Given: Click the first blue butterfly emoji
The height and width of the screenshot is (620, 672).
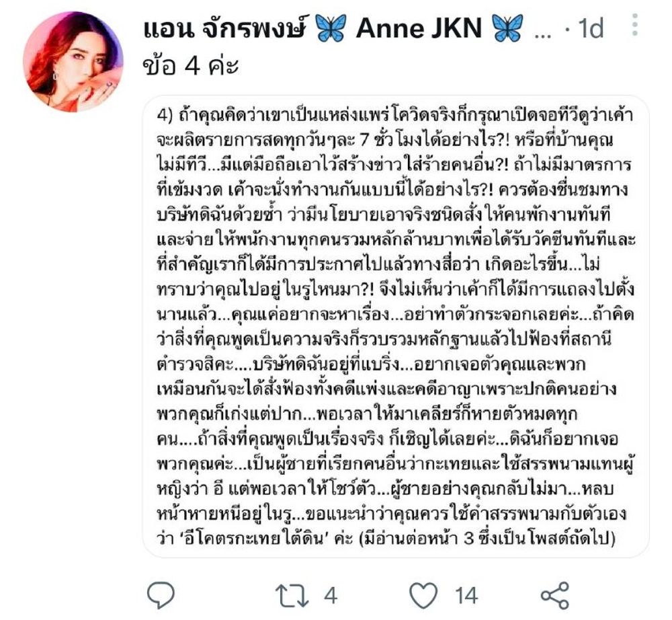Looking at the screenshot, I should 330,28.
